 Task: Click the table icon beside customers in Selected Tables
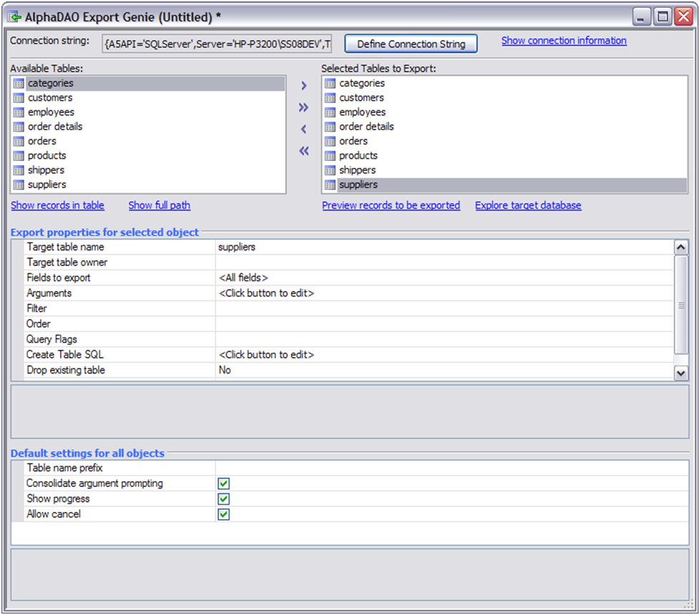tap(330, 98)
